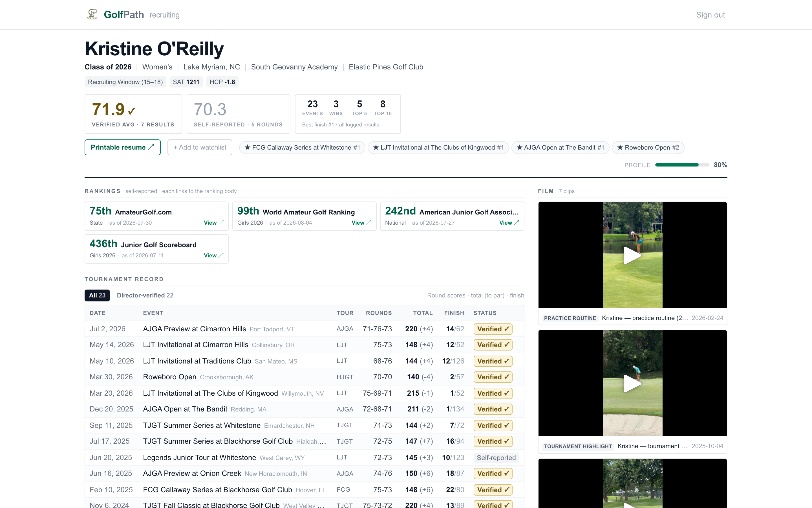View the Junior Golf Scoreboard ranking

(x=213, y=255)
